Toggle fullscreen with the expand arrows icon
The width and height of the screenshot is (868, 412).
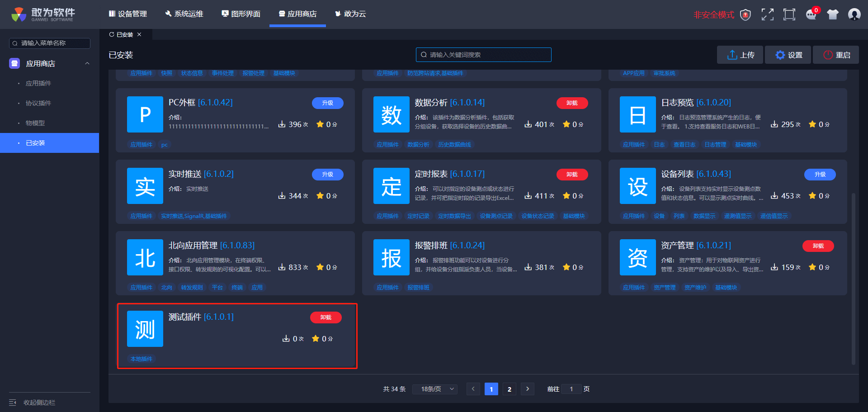[767, 14]
